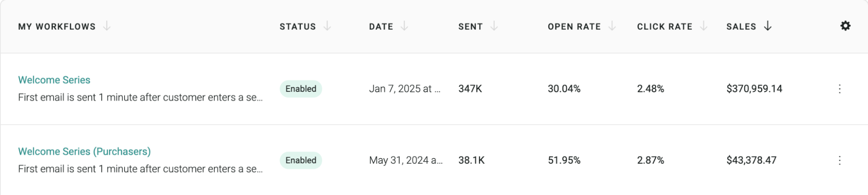Sort by Click Rate arrow icon
868x195 pixels.
pos(704,26)
